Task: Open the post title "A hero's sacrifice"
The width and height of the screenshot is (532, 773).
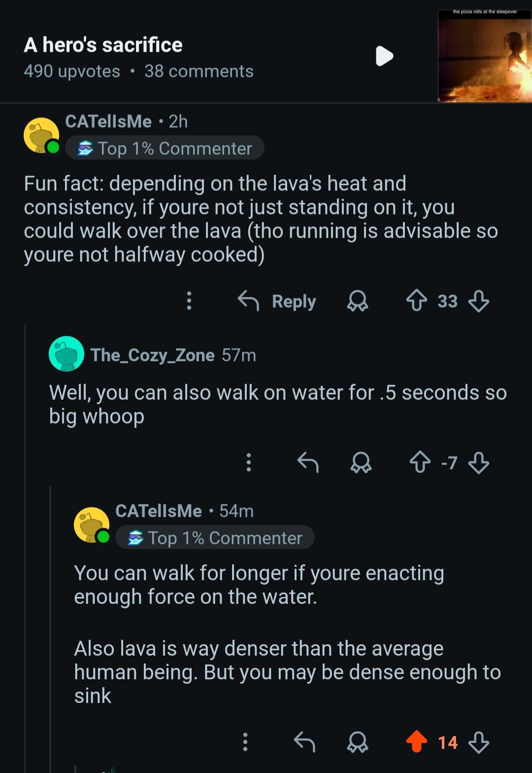Action: pos(103,45)
